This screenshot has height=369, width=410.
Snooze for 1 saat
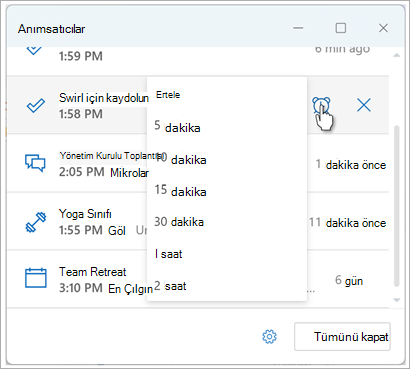coord(227,254)
